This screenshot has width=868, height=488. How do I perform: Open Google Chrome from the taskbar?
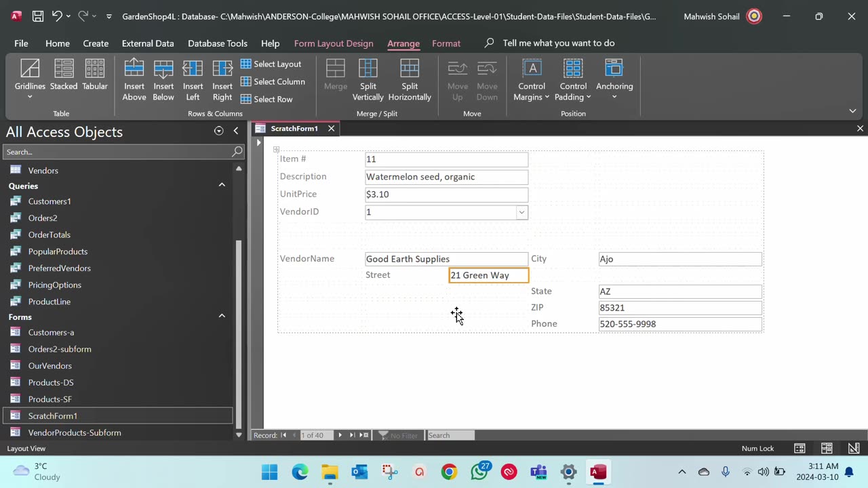[x=449, y=472]
